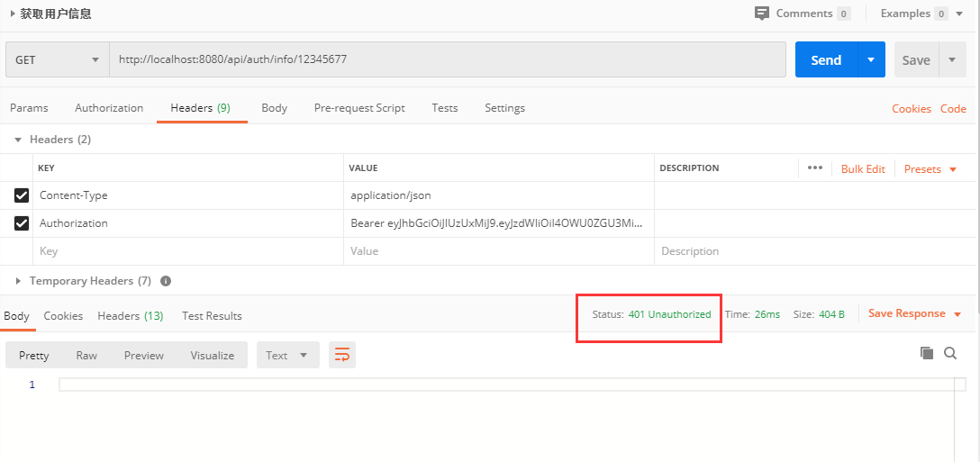Click the 404 B size value

[x=831, y=314]
